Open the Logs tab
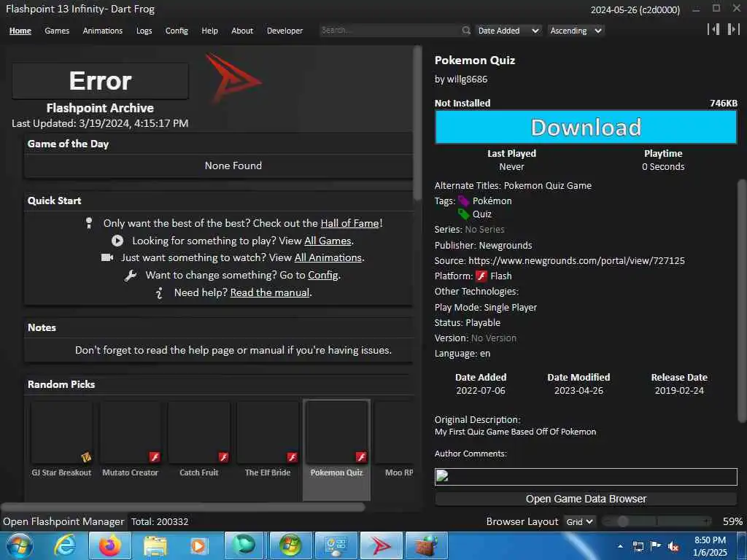 (x=144, y=31)
